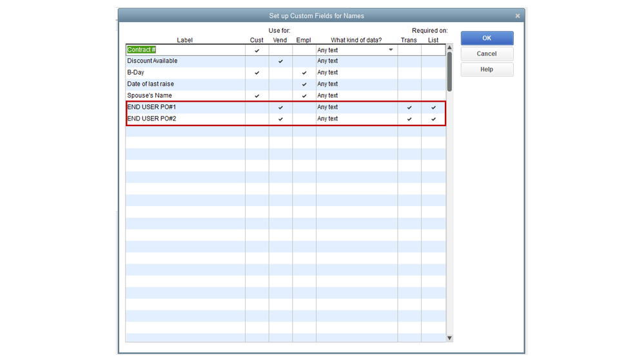Click the Vend cell for Contract #
644x362 pixels.
(280, 50)
